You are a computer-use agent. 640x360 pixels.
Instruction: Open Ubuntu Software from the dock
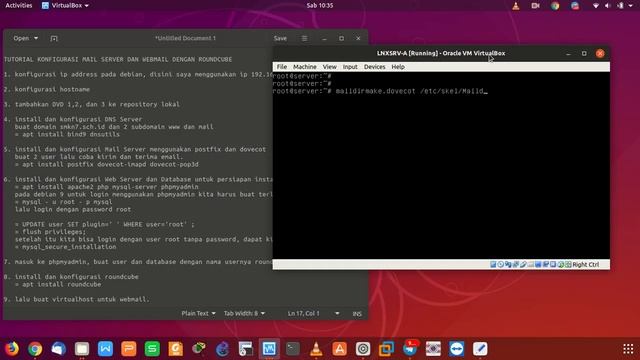(x=340, y=349)
